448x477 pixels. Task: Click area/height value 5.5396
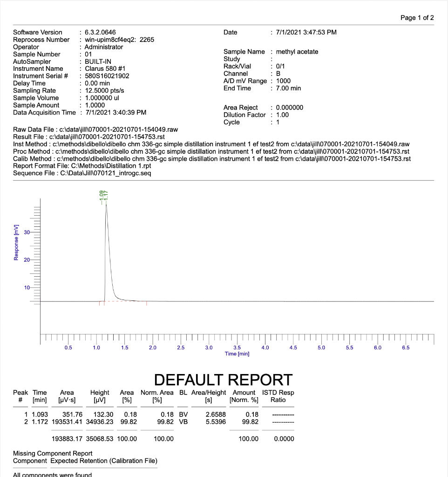point(216,422)
